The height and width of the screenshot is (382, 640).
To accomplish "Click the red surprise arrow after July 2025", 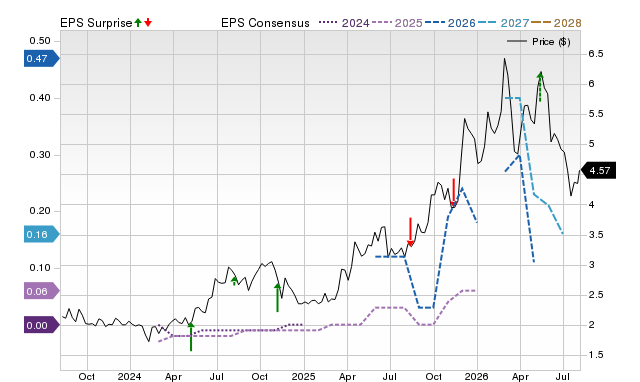I will point(410,232).
